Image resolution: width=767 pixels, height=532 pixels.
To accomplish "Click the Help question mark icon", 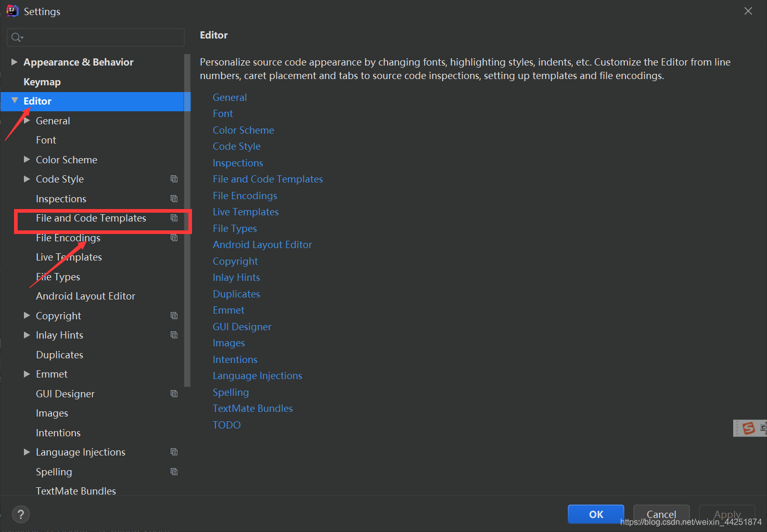I will [x=21, y=514].
